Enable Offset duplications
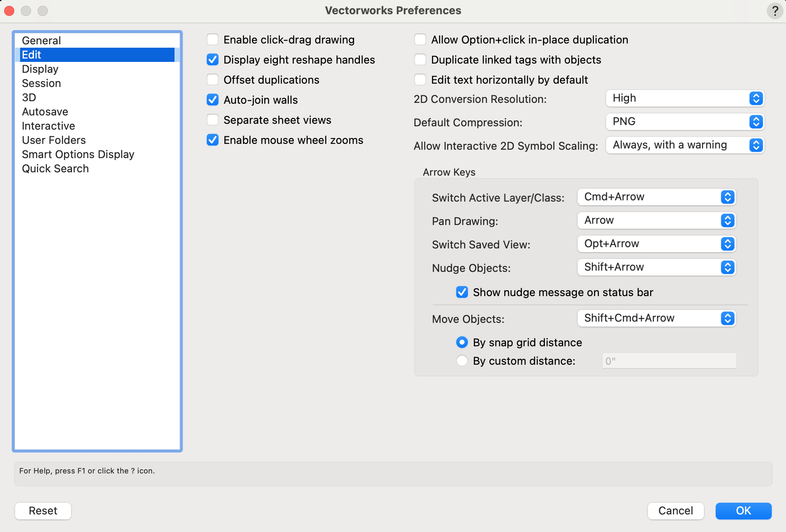 (x=213, y=79)
